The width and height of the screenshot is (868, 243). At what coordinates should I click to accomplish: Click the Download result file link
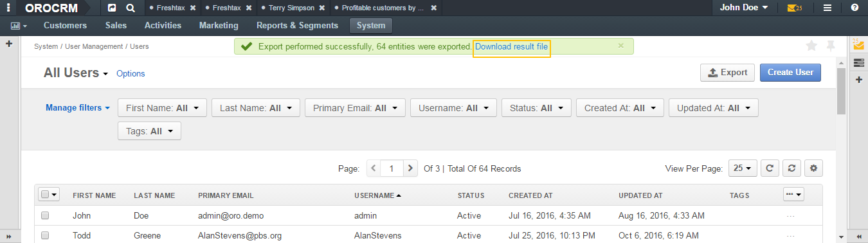click(512, 46)
